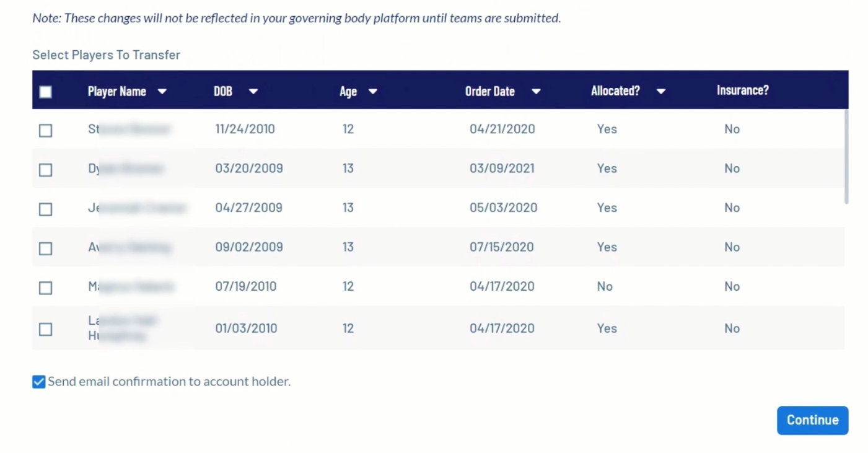Tick checkbox for player born 03/20/2009
The height and width of the screenshot is (453, 868).
coord(45,170)
